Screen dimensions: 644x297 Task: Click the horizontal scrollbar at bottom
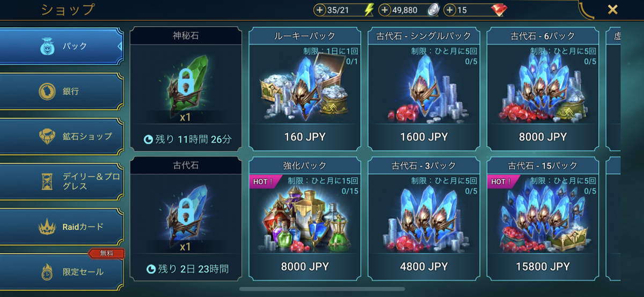click(321, 288)
